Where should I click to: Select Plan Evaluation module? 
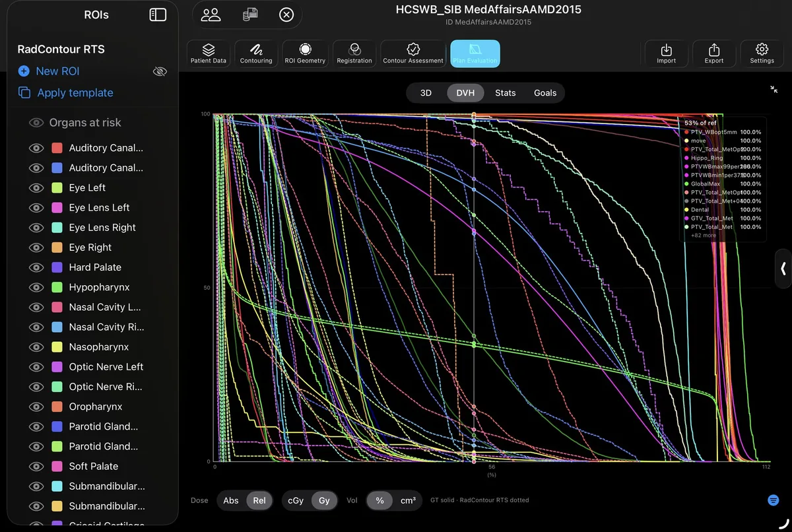click(475, 54)
